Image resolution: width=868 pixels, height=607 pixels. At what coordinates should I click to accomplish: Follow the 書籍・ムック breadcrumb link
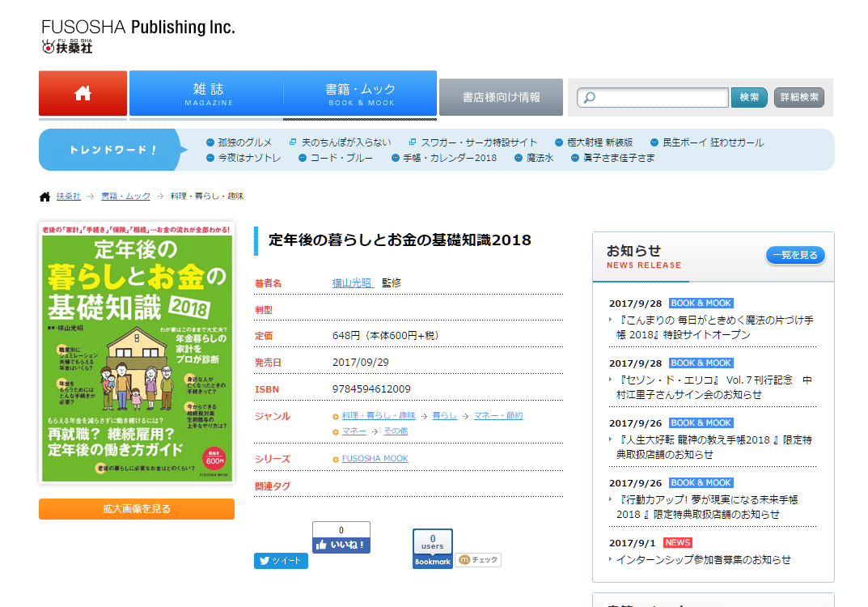click(x=125, y=196)
